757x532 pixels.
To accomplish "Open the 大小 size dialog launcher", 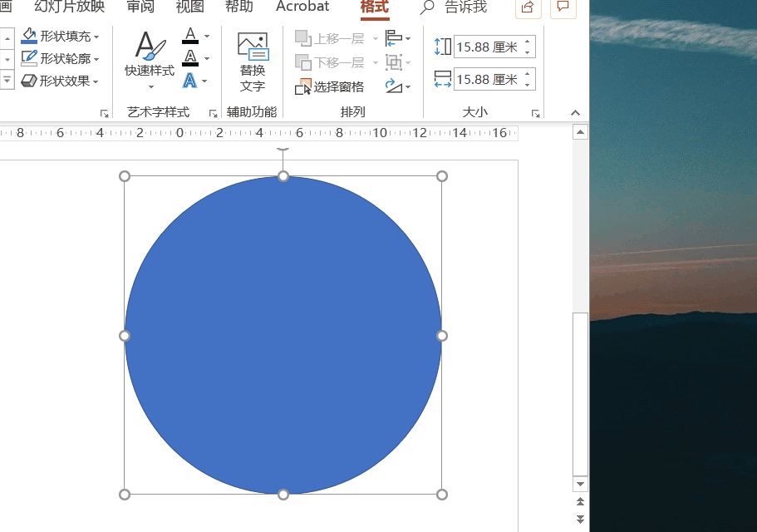I will [x=535, y=113].
